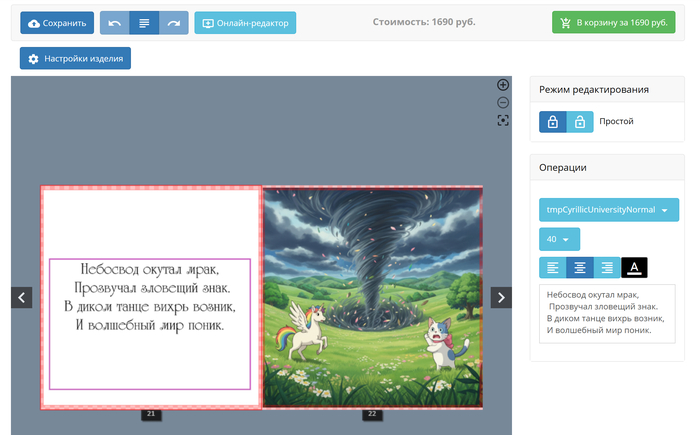Set the text alignment to center
Viewport: 700px width, 435px height.
point(580,267)
